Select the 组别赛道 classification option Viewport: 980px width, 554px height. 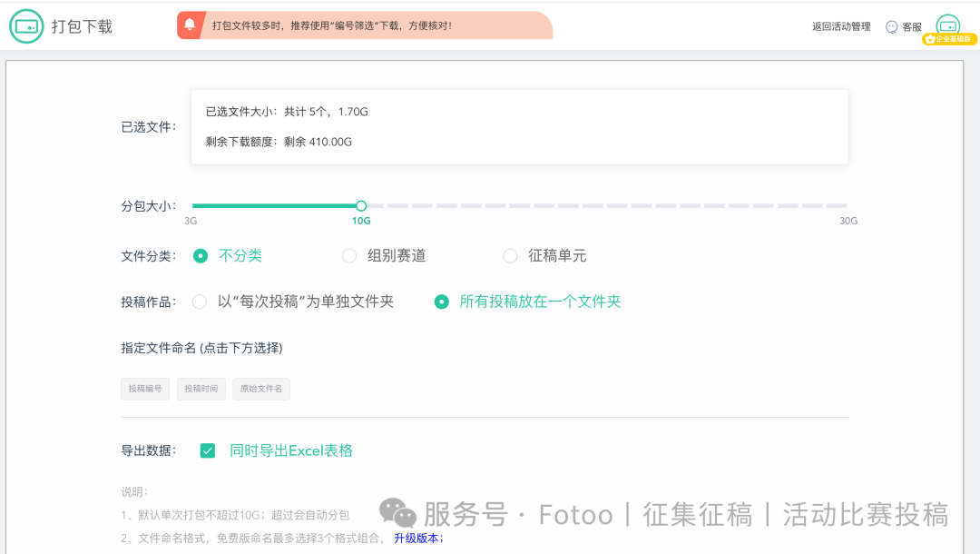click(349, 256)
